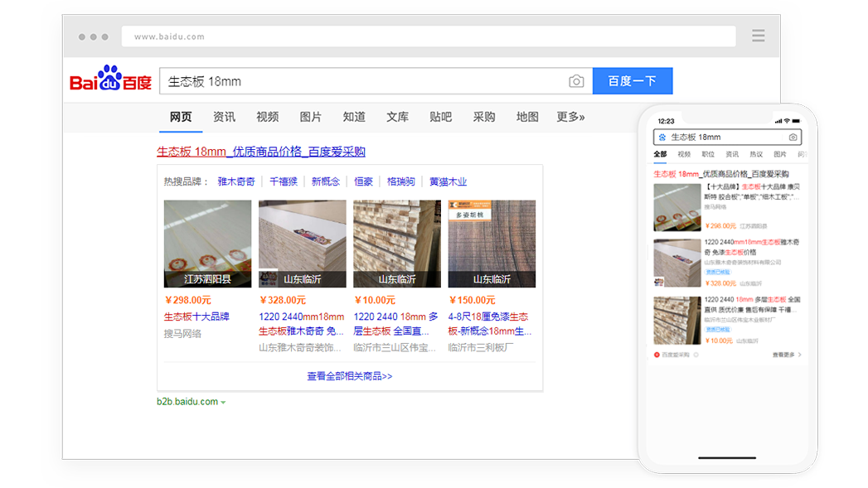Click the 4-8尺18厘免漆生态板 product link
The height and width of the screenshot is (488, 868).
(490, 324)
